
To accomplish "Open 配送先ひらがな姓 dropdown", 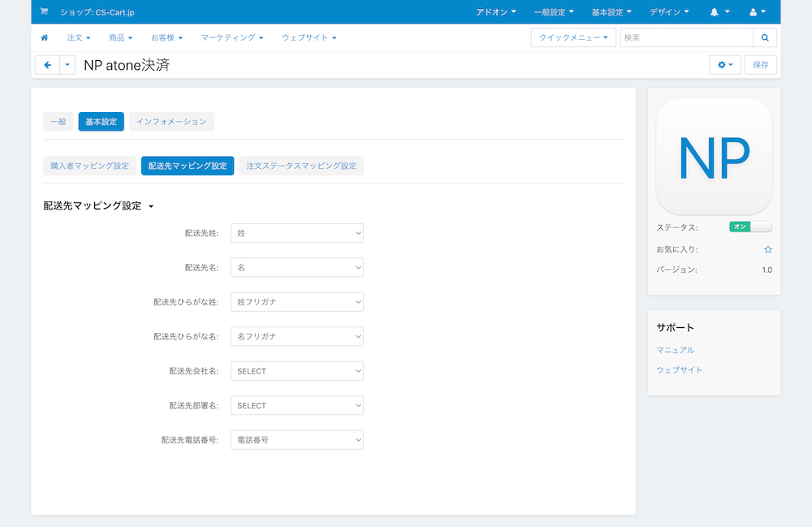I will pos(296,302).
